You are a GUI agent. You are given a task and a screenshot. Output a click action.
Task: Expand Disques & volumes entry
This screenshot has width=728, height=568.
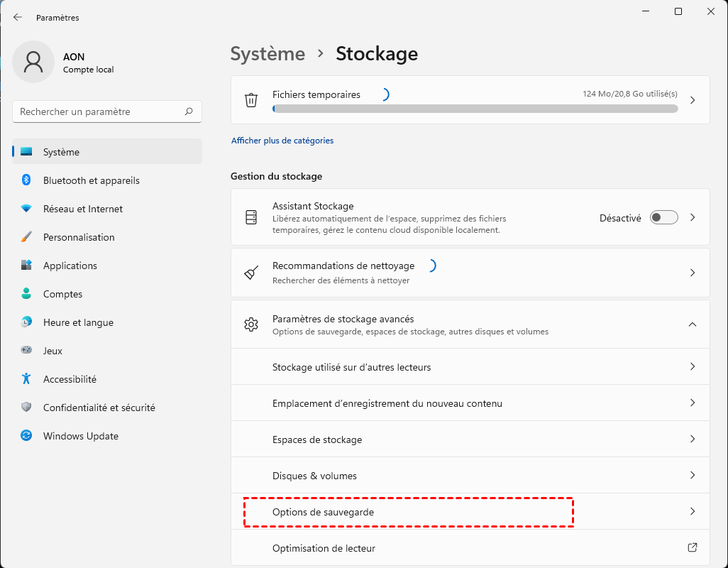point(693,476)
